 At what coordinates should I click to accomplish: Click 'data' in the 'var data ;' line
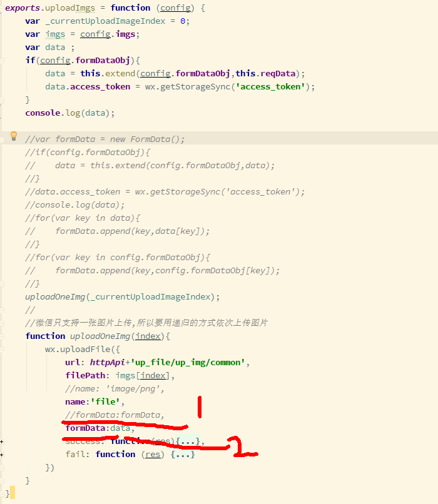(55, 48)
